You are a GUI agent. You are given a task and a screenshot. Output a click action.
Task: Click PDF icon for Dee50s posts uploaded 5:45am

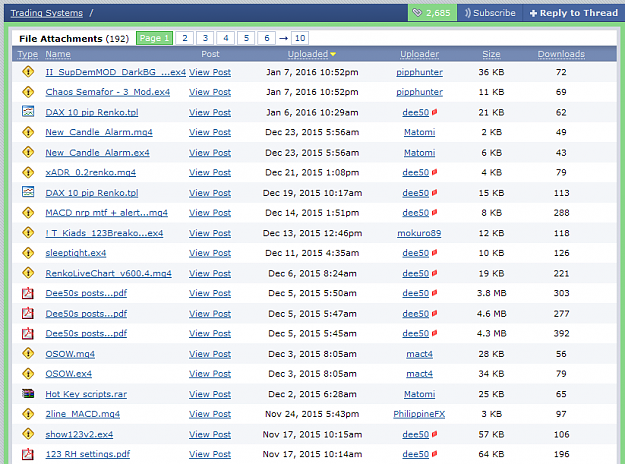tap(28, 333)
